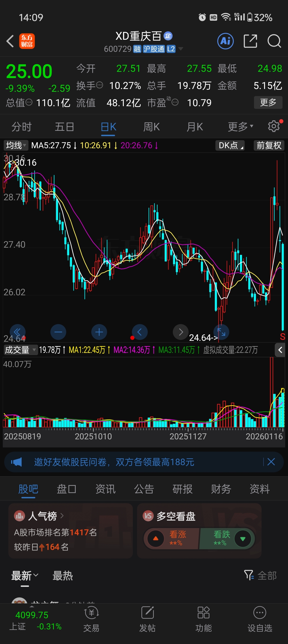This screenshot has height=644, width=288.
Task: Open 人气榜 ranking chevron
Action: click(x=62, y=516)
